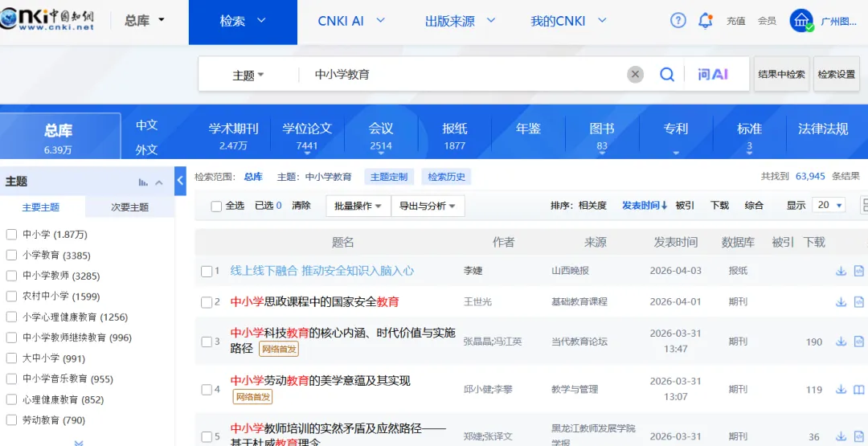Open the 批量操作 dropdown
Viewport: 868px width, 446px height.
tap(358, 206)
